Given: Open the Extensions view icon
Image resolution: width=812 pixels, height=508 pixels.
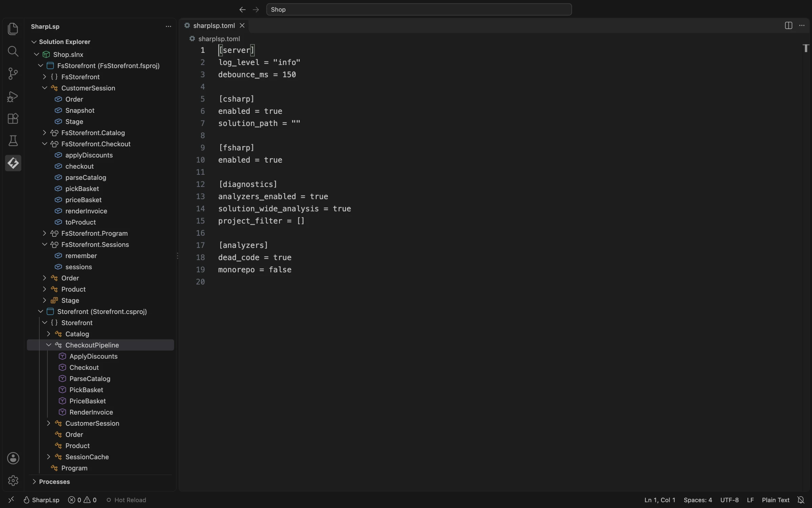Looking at the screenshot, I should coord(13,119).
